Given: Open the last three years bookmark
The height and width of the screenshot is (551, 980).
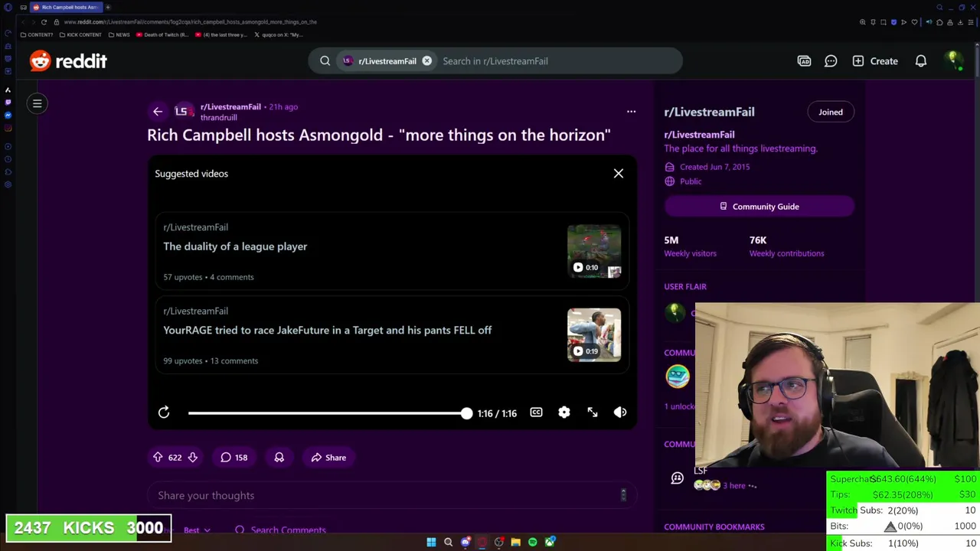Looking at the screenshot, I should (x=221, y=34).
